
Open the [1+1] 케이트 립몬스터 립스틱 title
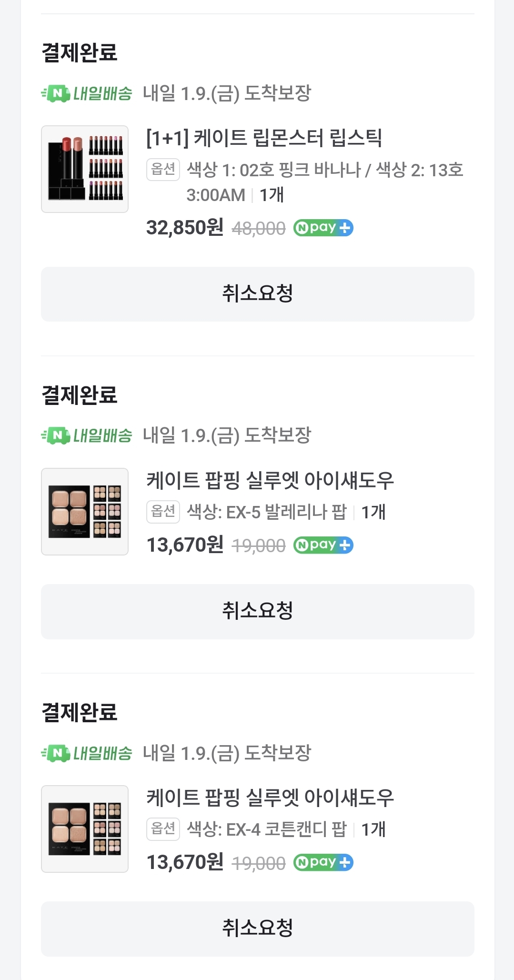pyautogui.click(x=264, y=138)
